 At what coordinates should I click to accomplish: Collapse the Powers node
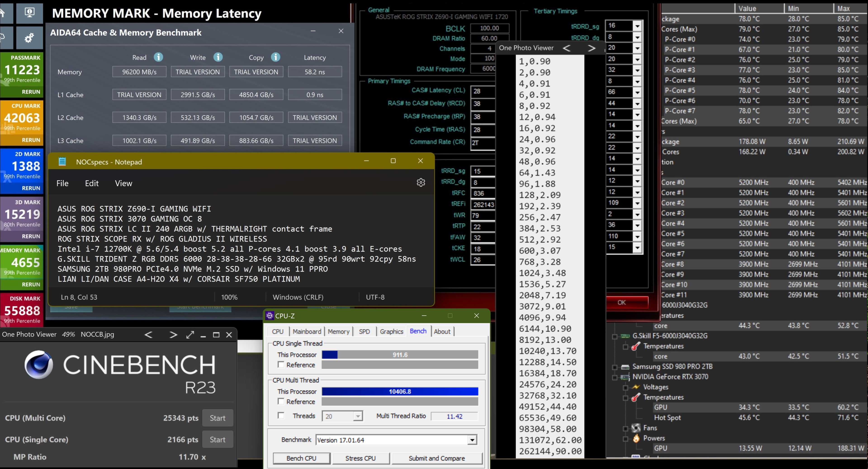pos(625,439)
